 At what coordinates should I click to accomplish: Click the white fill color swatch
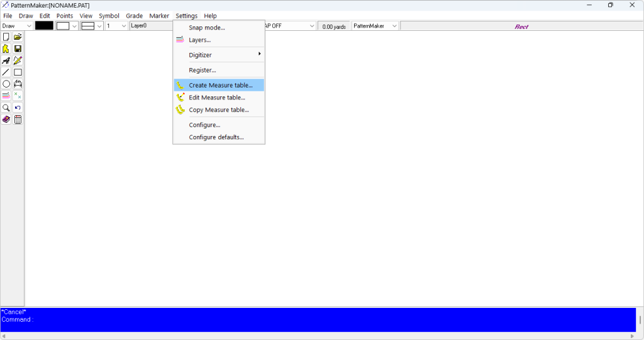click(63, 26)
